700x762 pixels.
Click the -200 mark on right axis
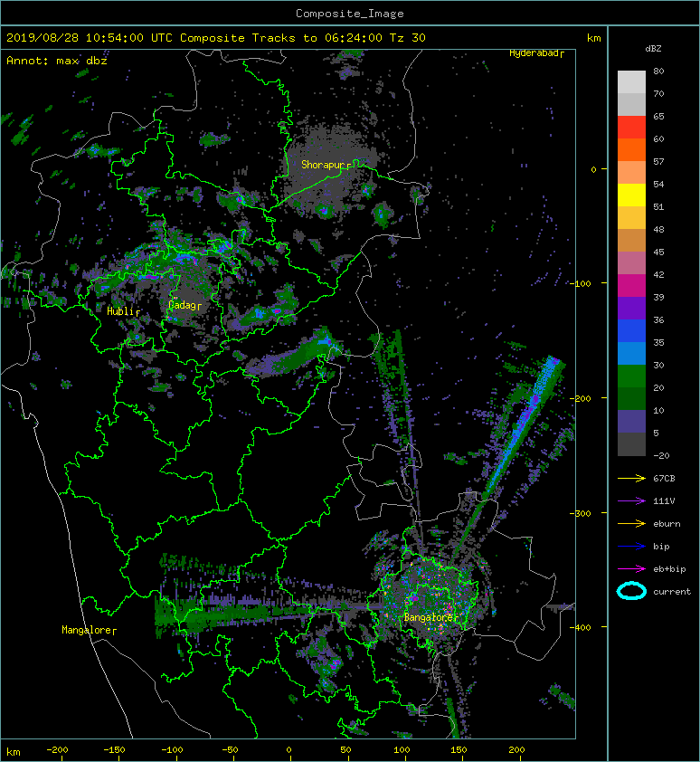point(581,398)
